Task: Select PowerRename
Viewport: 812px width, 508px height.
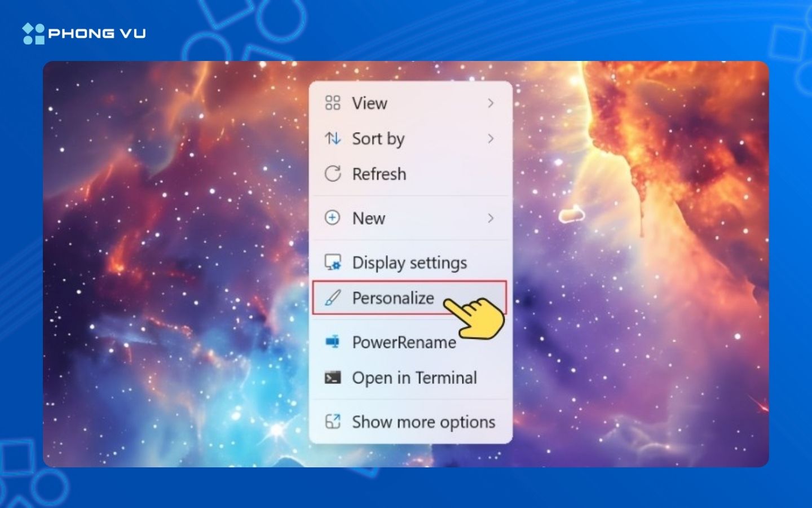Action: point(404,342)
